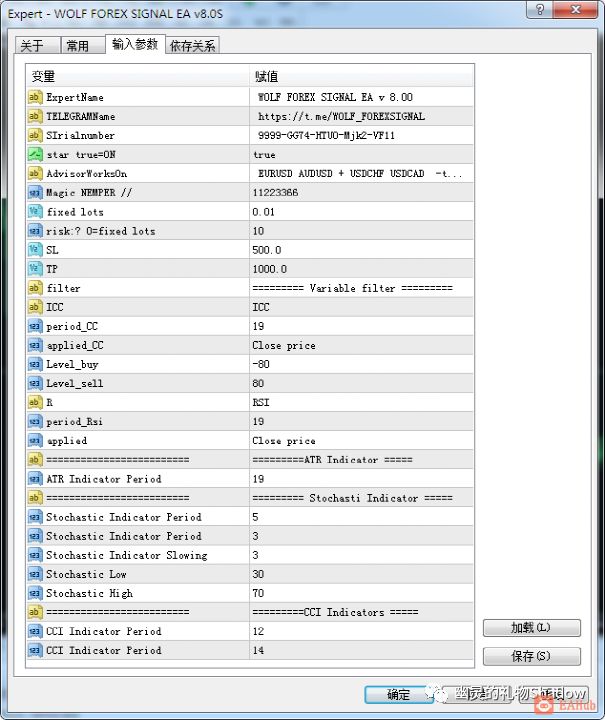Edit the TP value 1000.0

[361, 269]
